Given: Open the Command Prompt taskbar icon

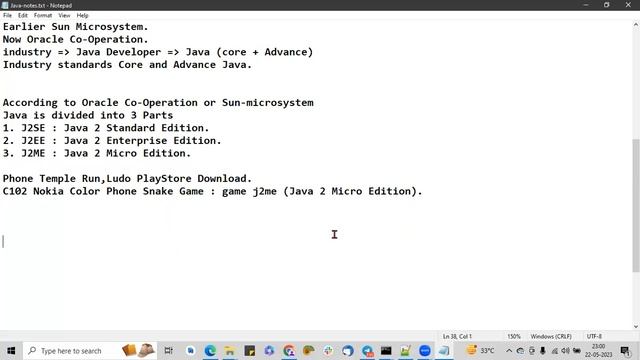Looking at the screenshot, I should pyautogui.click(x=386, y=351).
